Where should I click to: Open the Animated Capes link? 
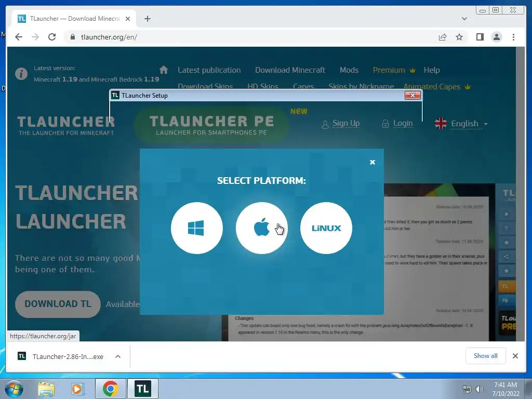tap(436, 87)
